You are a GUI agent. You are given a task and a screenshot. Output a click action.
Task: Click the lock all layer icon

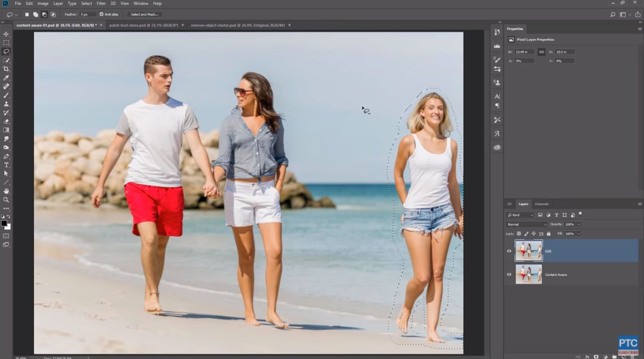tap(548, 234)
